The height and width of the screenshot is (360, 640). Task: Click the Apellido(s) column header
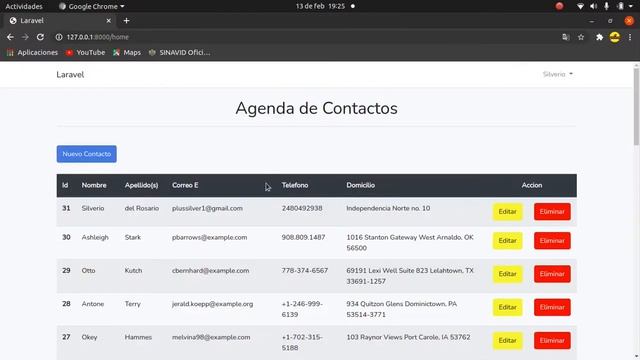pos(141,185)
